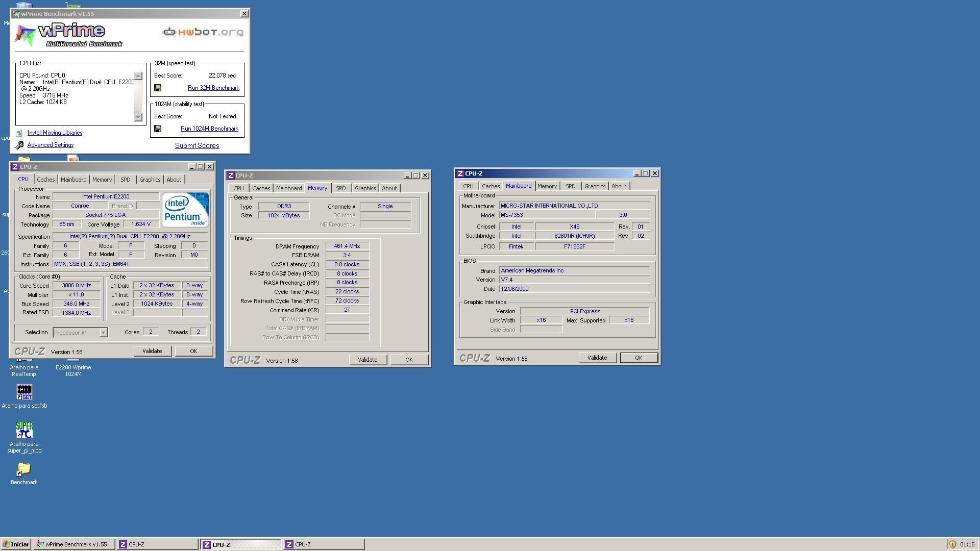Click the security shield icon in system tray

click(952, 544)
